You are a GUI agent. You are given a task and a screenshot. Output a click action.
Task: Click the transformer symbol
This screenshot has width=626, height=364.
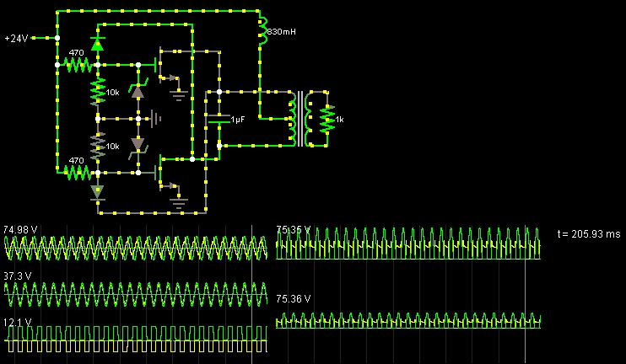click(300, 119)
